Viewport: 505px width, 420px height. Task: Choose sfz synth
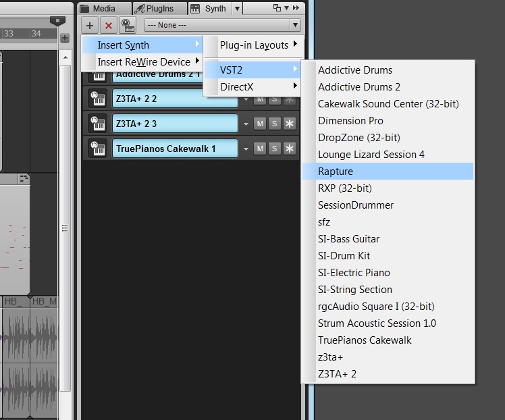pos(388,222)
